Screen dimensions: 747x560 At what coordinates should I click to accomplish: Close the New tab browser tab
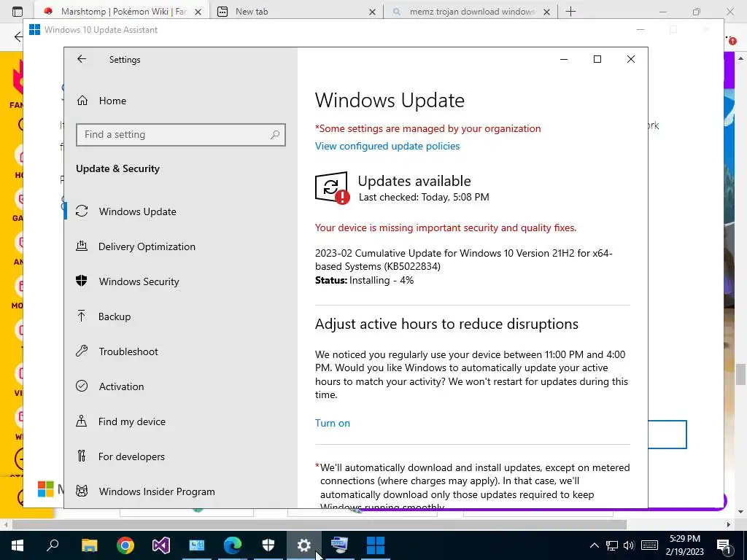[373, 12]
